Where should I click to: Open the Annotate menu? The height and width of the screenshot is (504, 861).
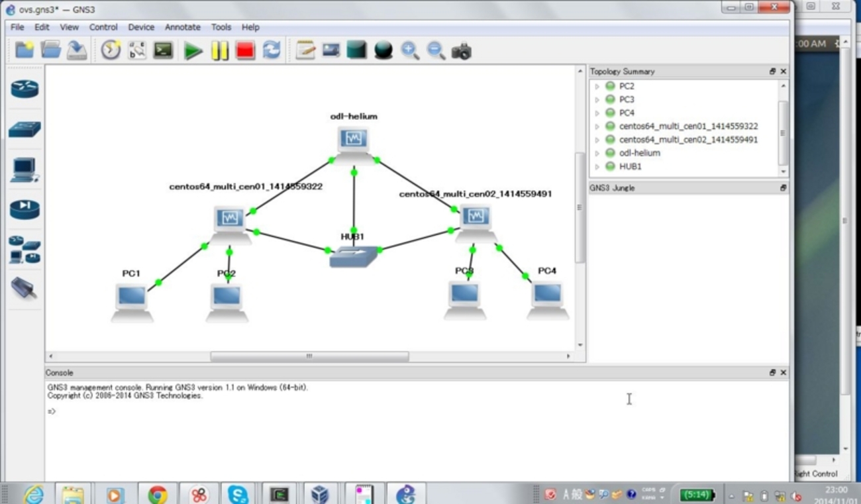(183, 27)
